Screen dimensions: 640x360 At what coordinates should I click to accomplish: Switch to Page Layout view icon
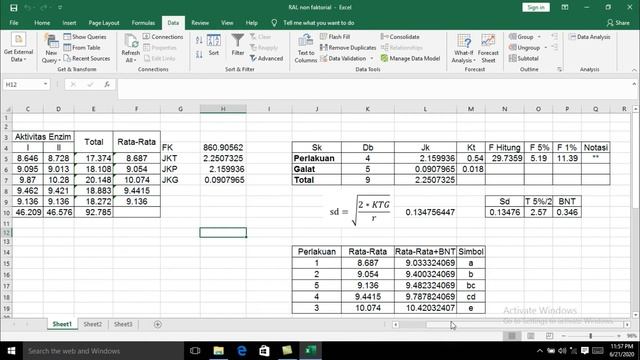[x=531, y=336]
